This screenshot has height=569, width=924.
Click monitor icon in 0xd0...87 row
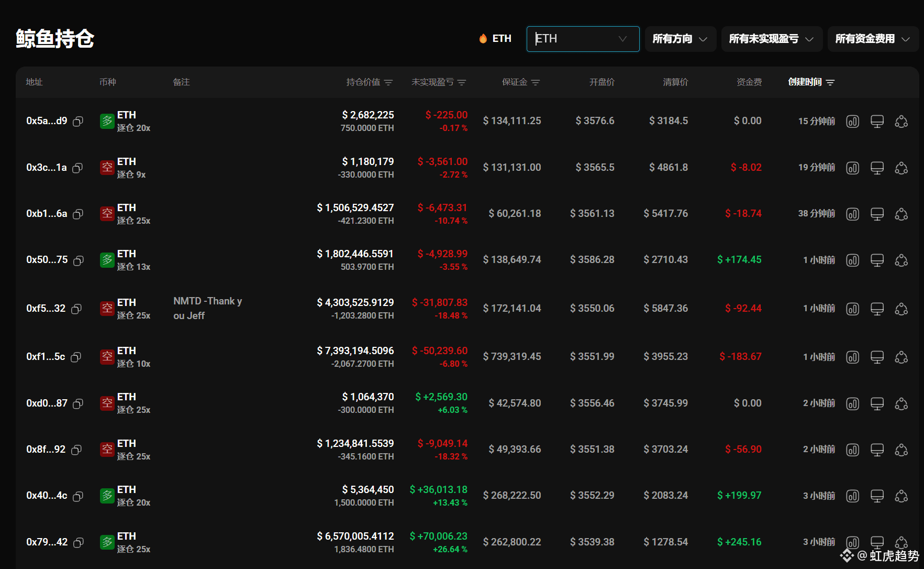coord(877,404)
